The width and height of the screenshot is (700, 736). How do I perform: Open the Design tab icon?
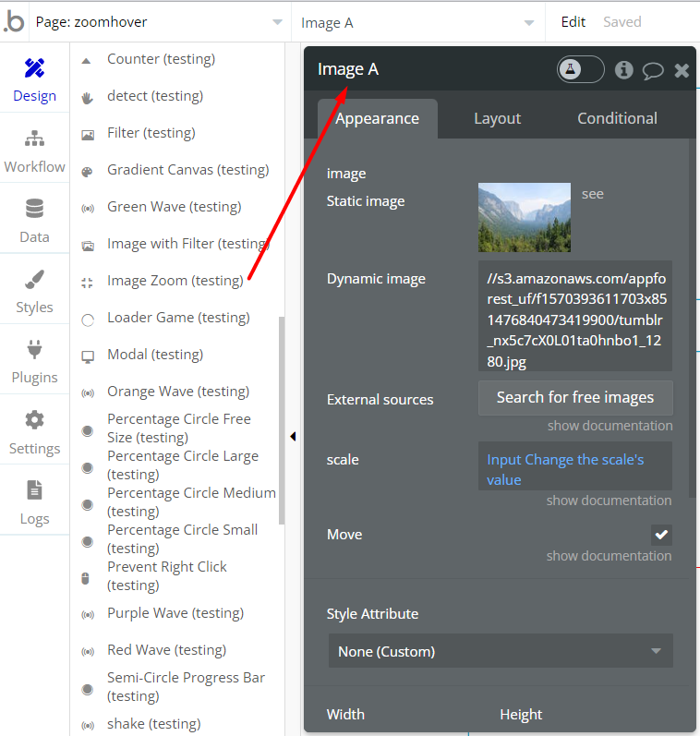point(35,68)
